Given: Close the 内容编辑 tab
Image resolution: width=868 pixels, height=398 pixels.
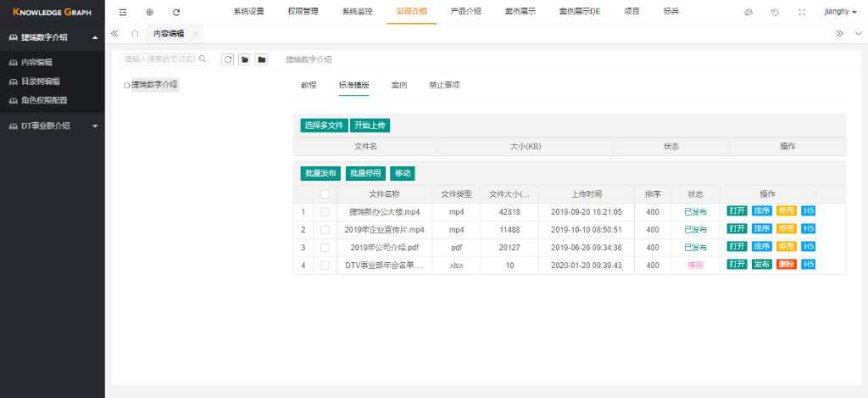Looking at the screenshot, I should tap(196, 33).
